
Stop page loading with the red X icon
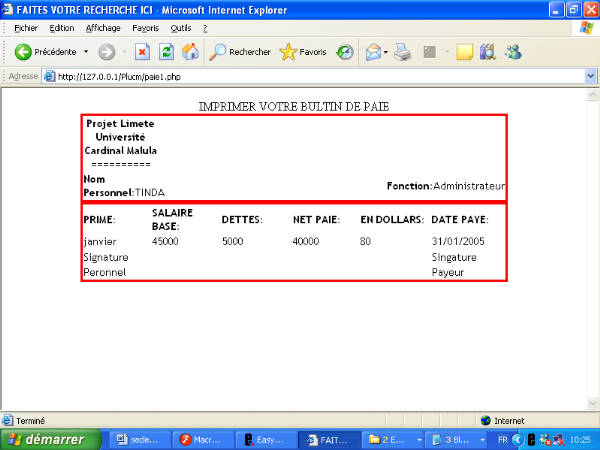point(142,52)
